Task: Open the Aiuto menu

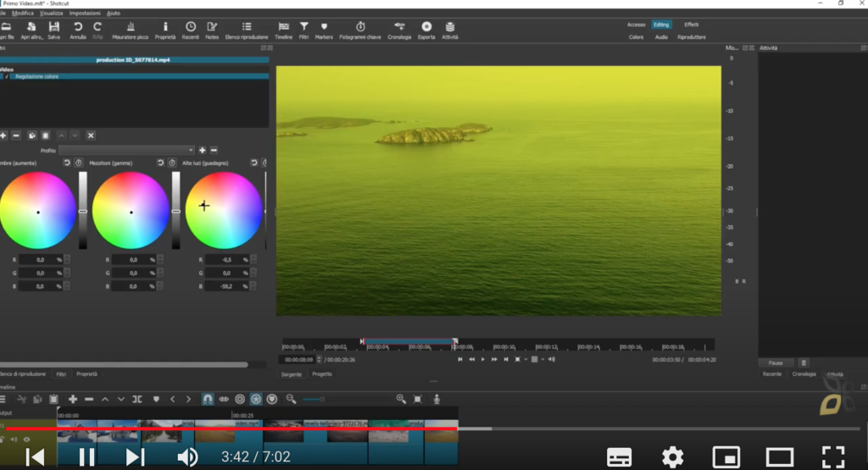Action: 114,13
